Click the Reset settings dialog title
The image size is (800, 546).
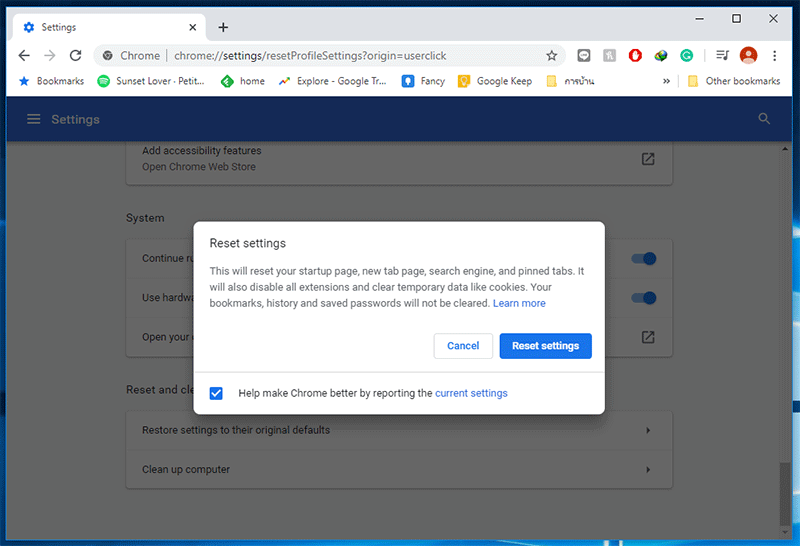[x=247, y=243]
